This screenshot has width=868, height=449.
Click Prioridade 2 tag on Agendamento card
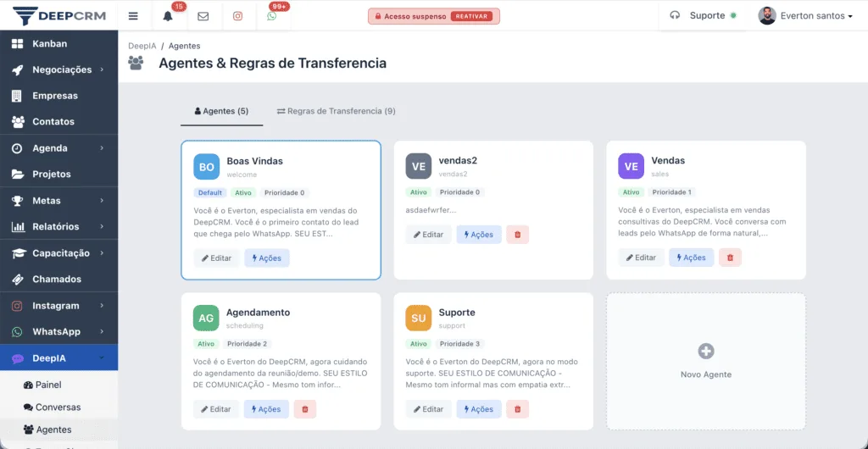tap(247, 344)
